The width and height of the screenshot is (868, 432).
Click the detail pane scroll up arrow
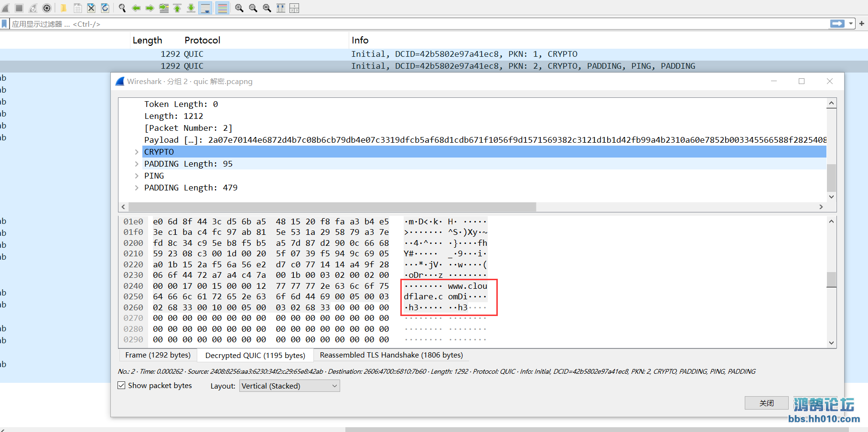(832, 103)
